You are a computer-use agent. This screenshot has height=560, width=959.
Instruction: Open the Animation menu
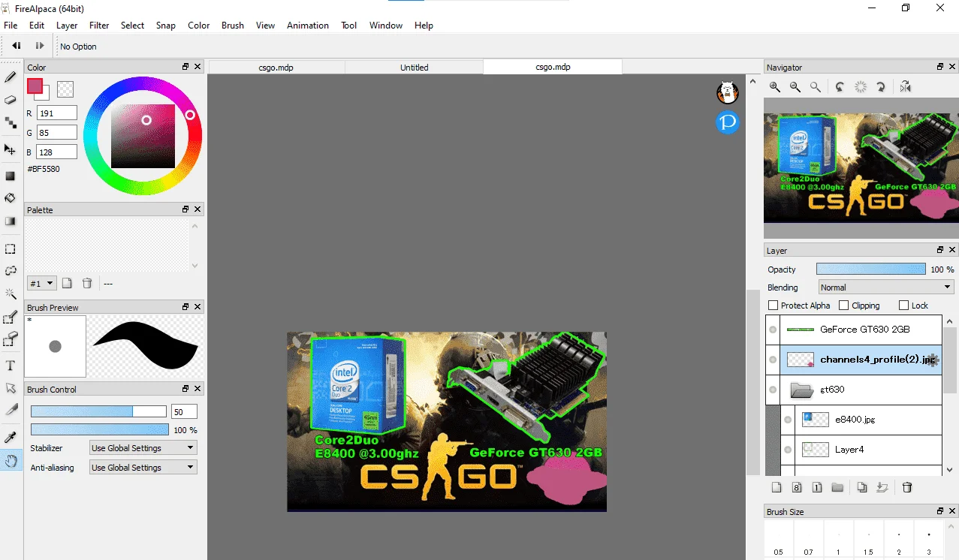pyautogui.click(x=308, y=25)
